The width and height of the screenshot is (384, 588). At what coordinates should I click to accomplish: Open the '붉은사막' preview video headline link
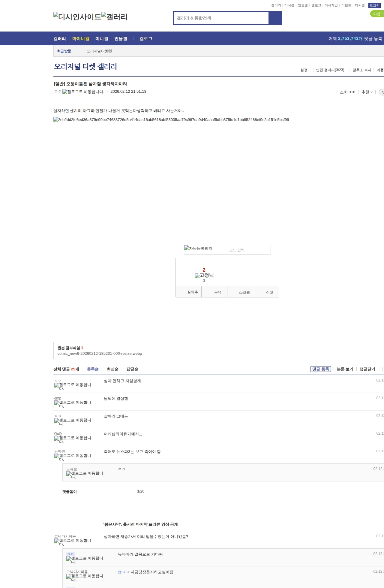coord(141,524)
